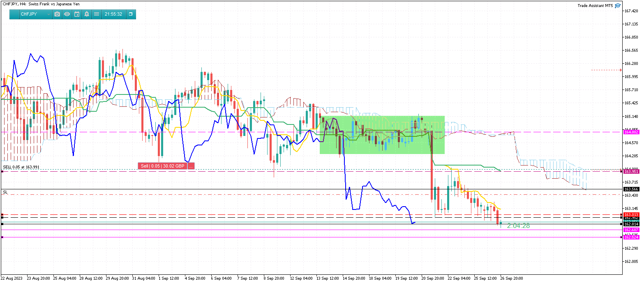
Task: Click the SL stop-loss line label
Action: click(x=5, y=192)
